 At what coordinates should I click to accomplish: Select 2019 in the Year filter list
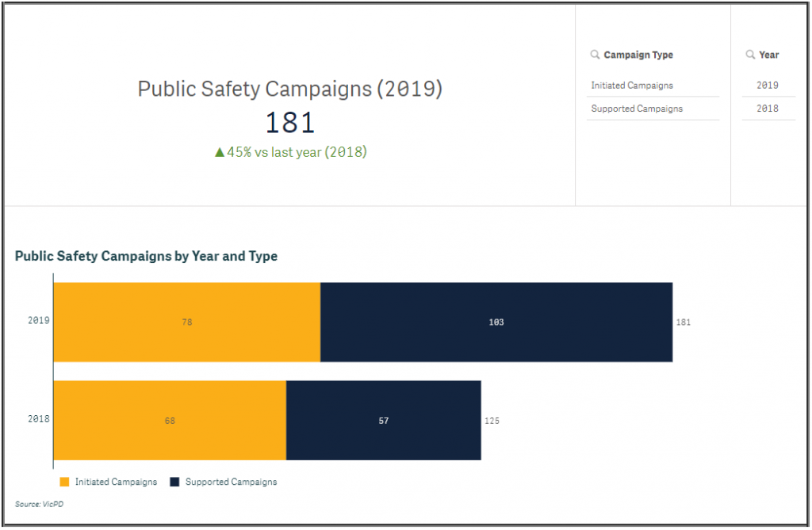[767, 86]
